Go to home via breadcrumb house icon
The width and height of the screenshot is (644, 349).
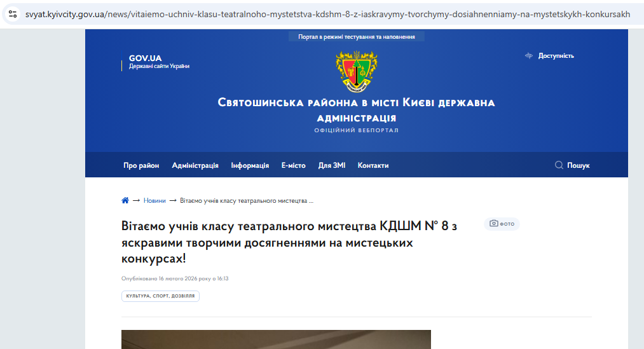point(125,201)
